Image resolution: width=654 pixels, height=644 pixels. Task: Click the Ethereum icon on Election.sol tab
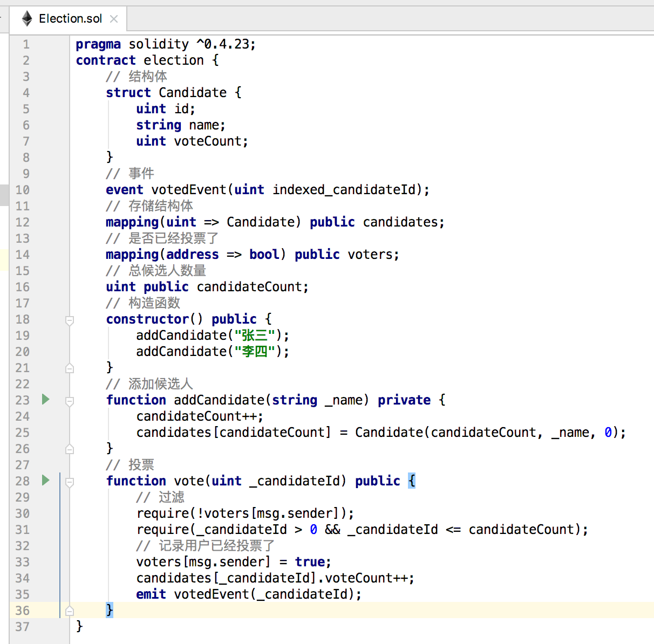tap(27, 19)
